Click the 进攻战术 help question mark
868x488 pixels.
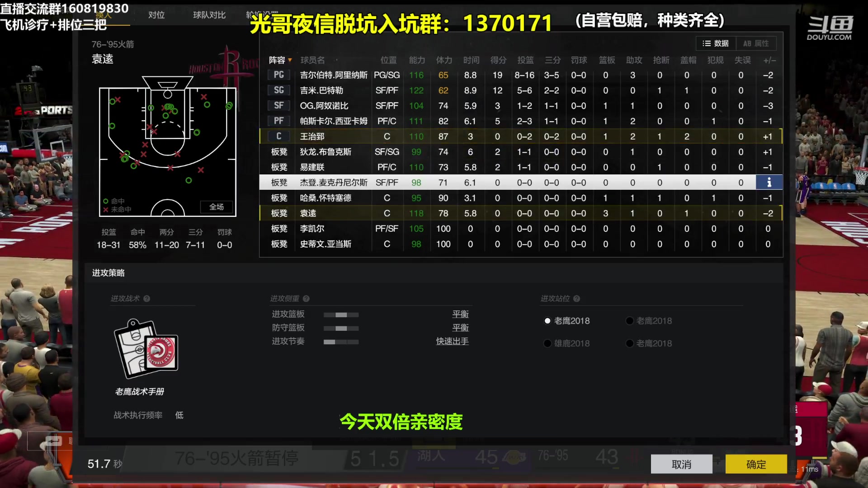[x=146, y=298]
